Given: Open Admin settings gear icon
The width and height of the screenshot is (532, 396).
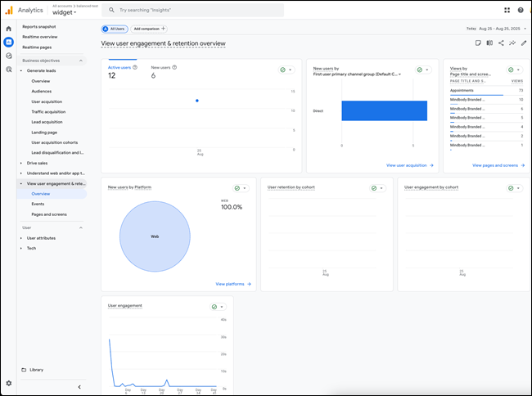Looking at the screenshot, I should click(x=9, y=383).
